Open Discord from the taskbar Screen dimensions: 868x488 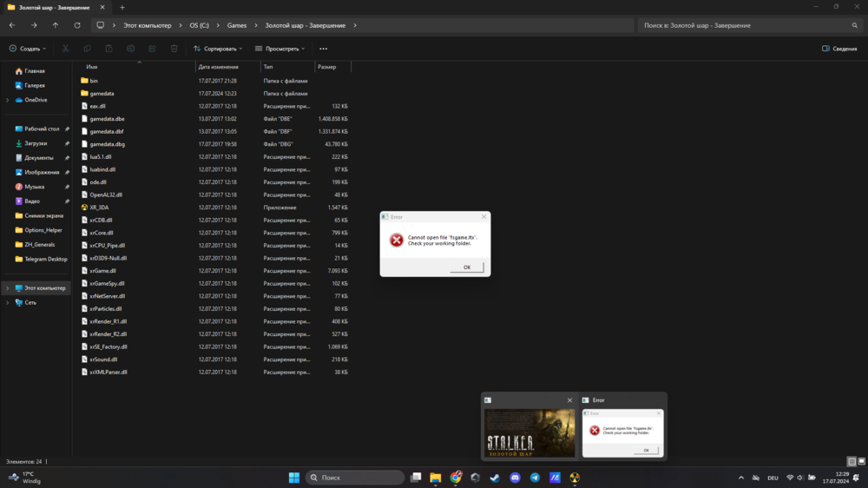tap(515, 478)
